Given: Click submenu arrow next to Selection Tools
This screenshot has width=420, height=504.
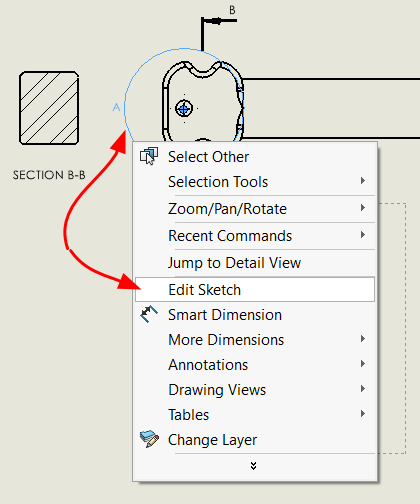Looking at the screenshot, I should [x=363, y=181].
